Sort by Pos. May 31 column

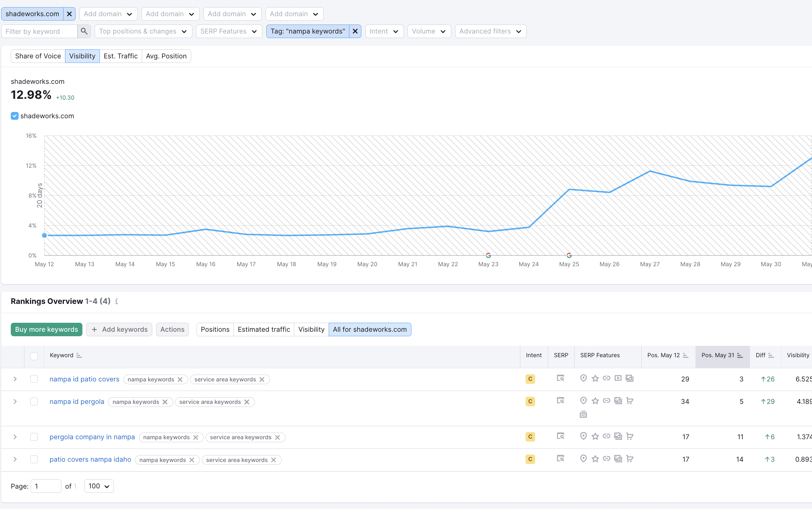pos(740,355)
